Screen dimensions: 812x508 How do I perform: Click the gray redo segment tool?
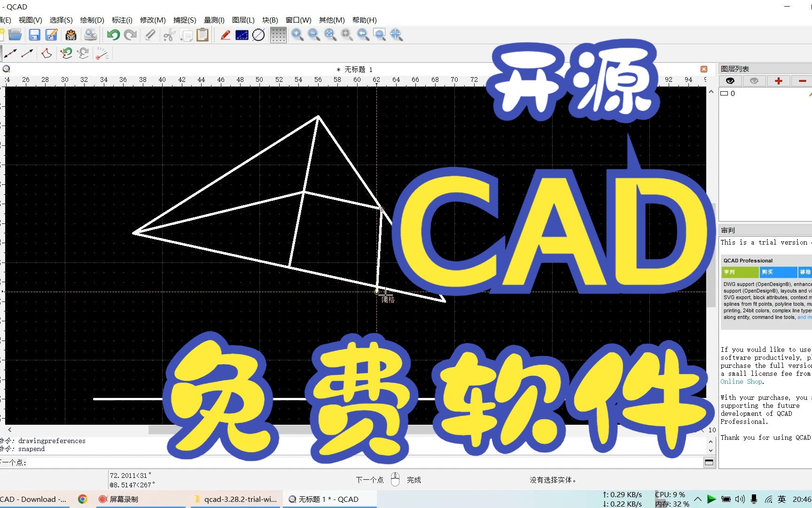[83, 54]
